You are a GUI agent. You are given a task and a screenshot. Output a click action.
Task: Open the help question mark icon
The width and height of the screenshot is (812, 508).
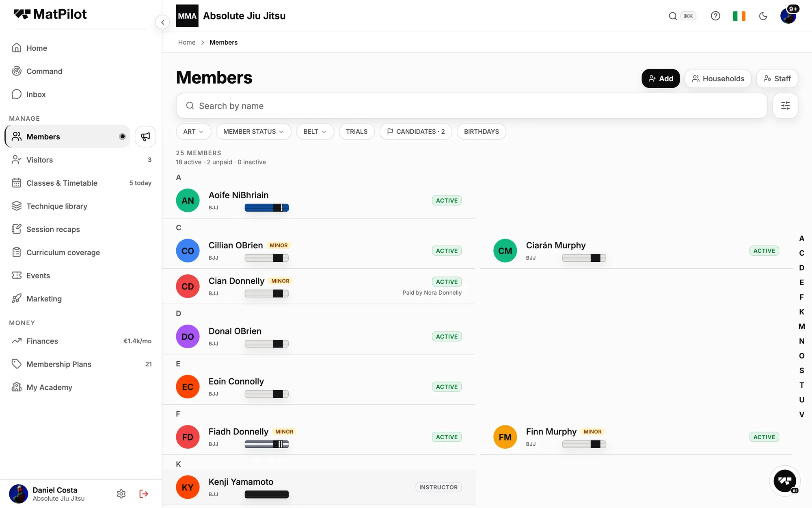click(715, 16)
